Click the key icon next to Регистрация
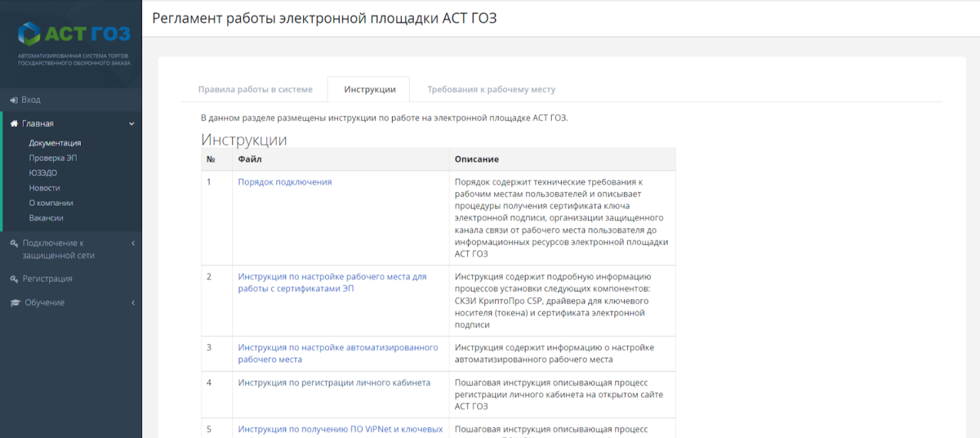Image resolution: width=980 pixels, height=438 pixels. coord(13,278)
